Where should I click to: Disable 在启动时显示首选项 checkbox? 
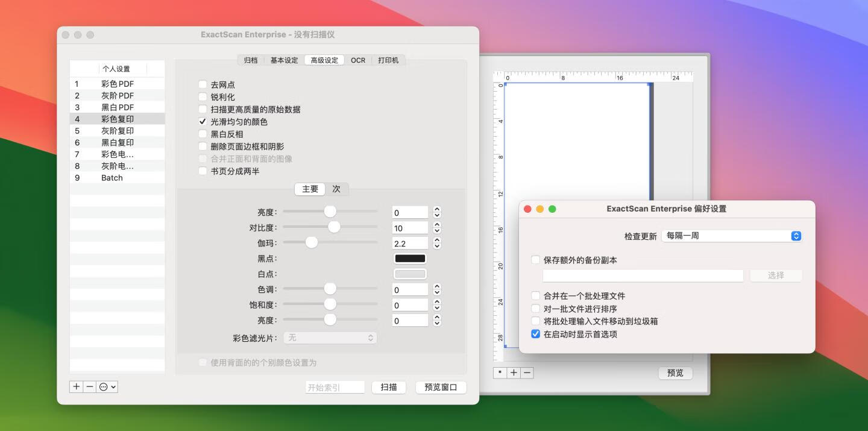click(535, 334)
